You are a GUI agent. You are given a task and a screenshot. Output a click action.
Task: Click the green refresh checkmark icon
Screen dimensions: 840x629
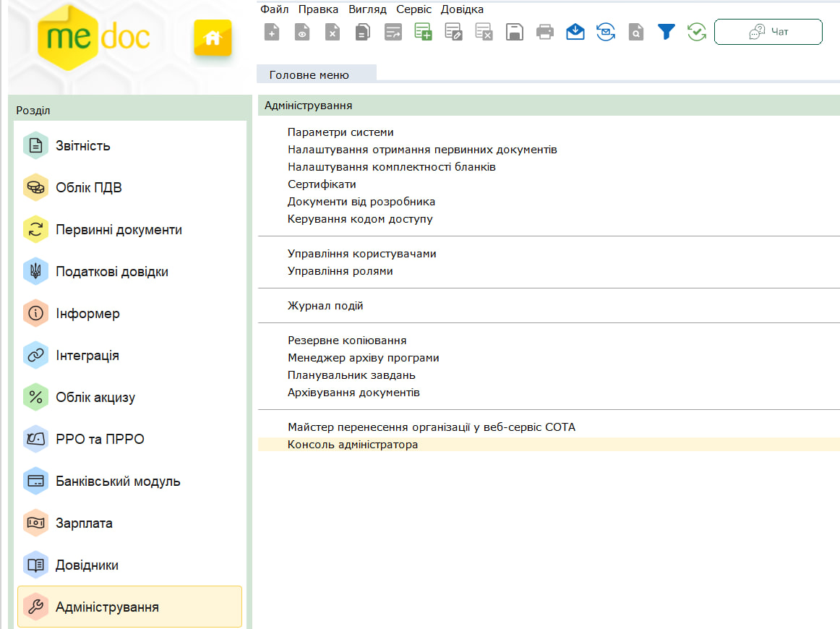click(x=696, y=32)
